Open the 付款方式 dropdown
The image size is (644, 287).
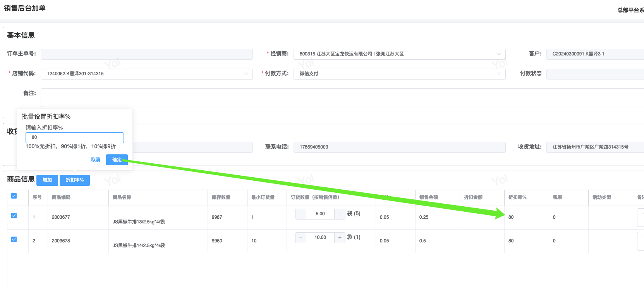click(399, 74)
